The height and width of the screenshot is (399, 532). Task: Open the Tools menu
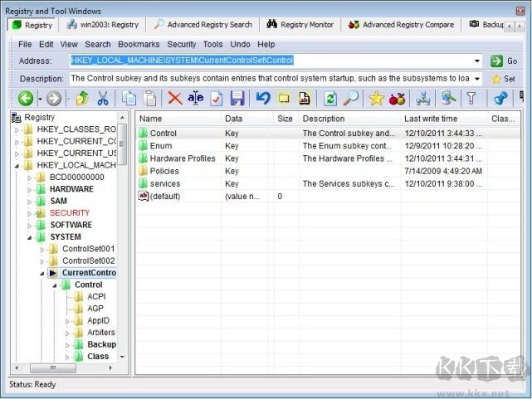point(212,45)
